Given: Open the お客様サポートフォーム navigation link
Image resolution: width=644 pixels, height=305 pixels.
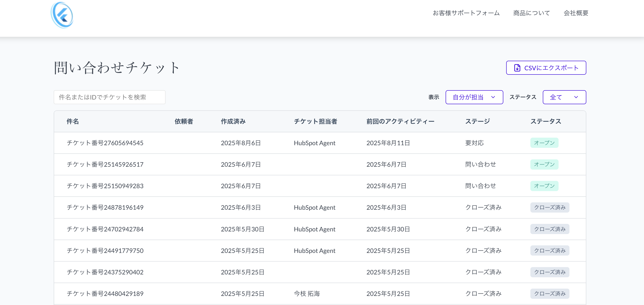Looking at the screenshot, I should (x=466, y=13).
